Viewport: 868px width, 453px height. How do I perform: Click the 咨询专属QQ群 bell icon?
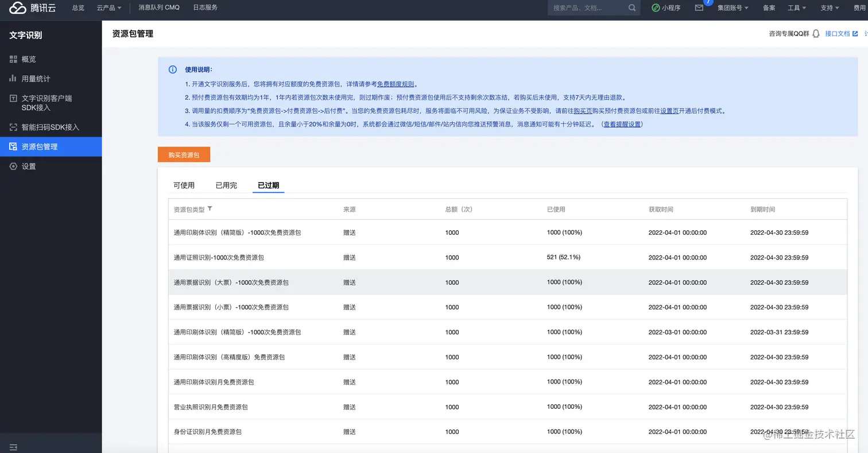pyautogui.click(x=816, y=34)
